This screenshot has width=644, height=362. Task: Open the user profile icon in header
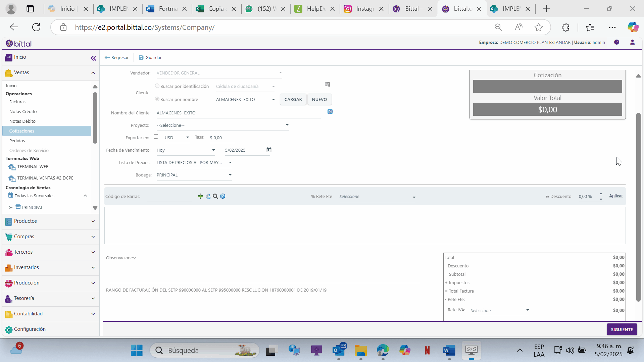[632, 42]
